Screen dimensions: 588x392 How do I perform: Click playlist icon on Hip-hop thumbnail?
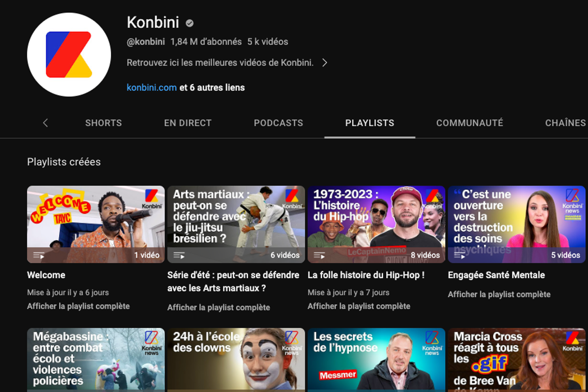pos(319,256)
